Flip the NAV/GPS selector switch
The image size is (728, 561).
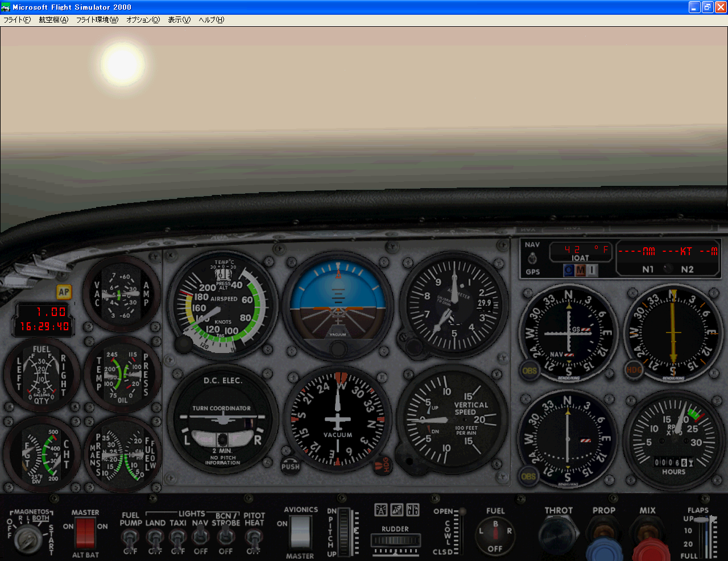[x=532, y=258]
